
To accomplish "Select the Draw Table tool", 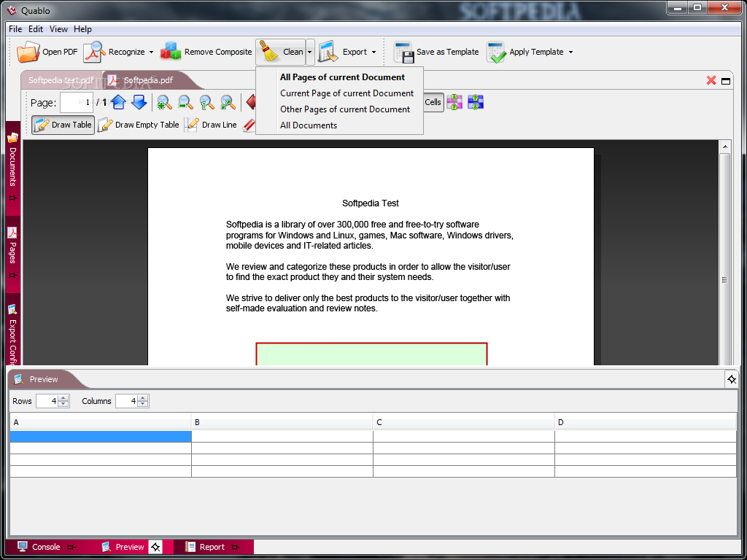I will pos(63,125).
